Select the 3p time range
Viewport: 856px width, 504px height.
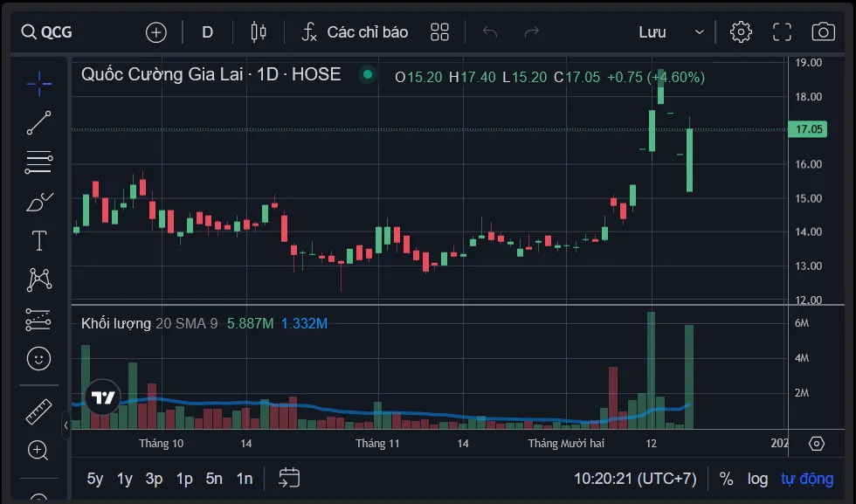[x=154, y=479]
